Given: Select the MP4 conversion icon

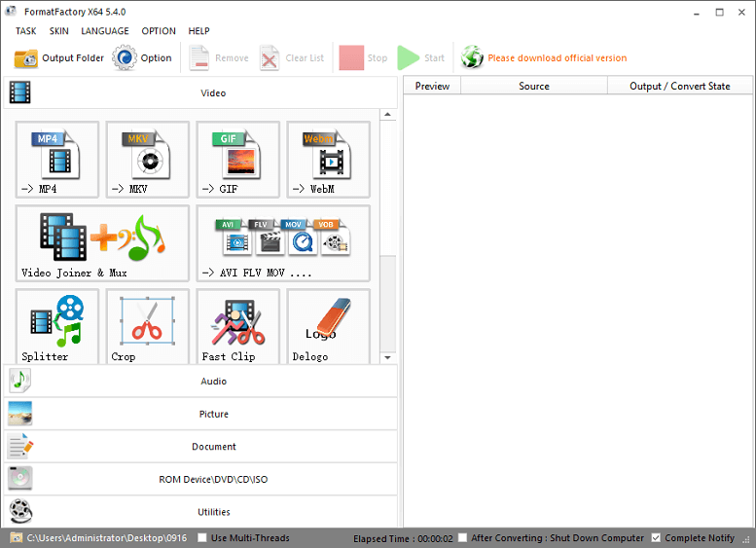Looking at the screenshot, I should tap(57, 161).
